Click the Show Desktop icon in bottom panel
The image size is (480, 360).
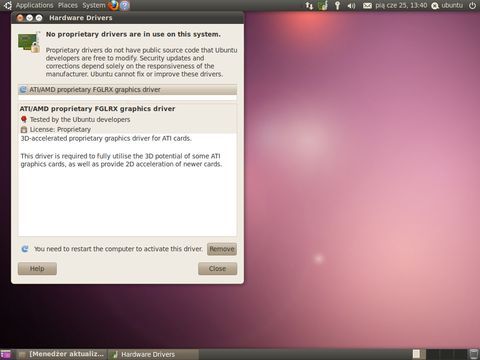pos(6,354)
